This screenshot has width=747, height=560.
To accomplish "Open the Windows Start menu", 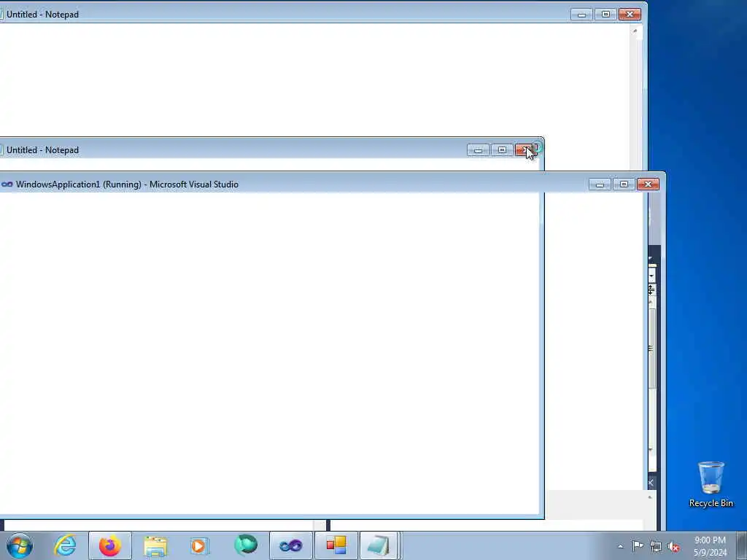I will pos(20,545).
